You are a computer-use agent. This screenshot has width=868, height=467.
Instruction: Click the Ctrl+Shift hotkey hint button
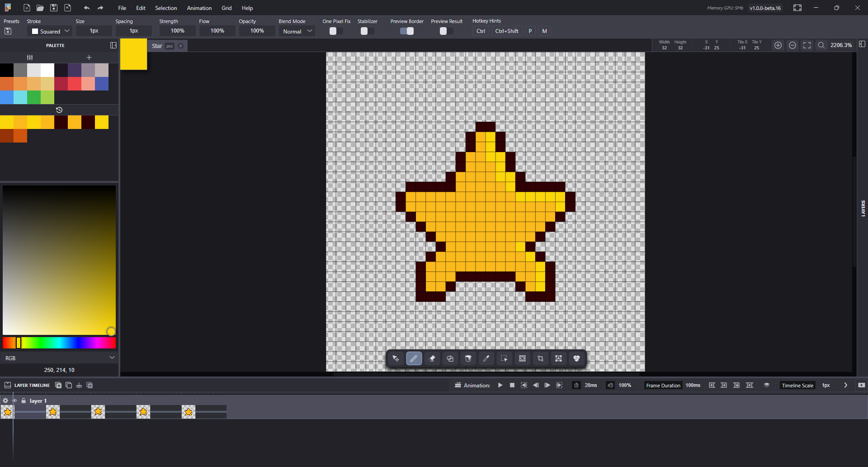[507, 31]
